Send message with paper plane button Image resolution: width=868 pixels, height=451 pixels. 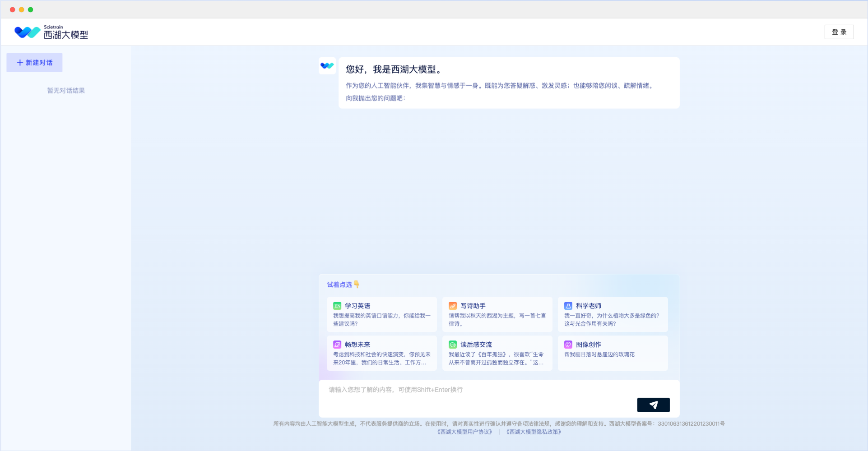[x=653, y=405]
